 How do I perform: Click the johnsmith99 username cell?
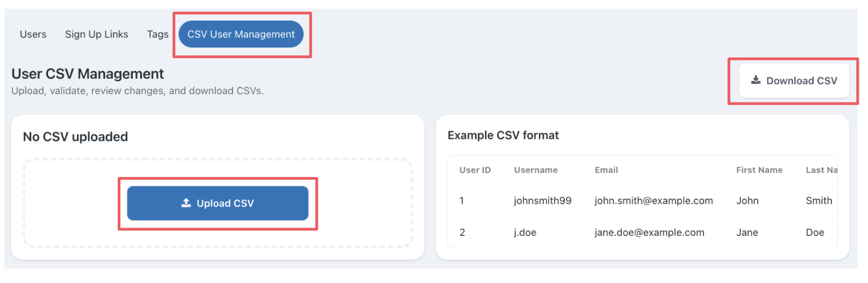click(x=542, y=201)
